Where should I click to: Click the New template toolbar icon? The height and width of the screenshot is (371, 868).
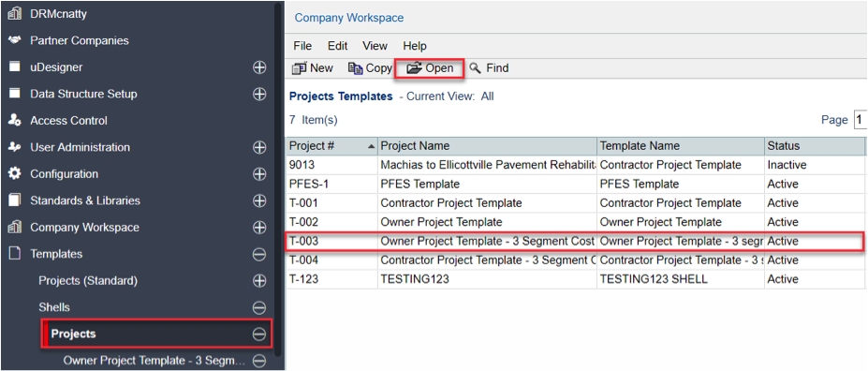300,68
